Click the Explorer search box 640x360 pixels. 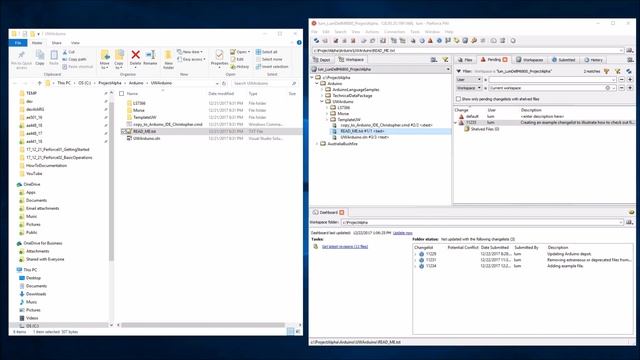[264, 83]
